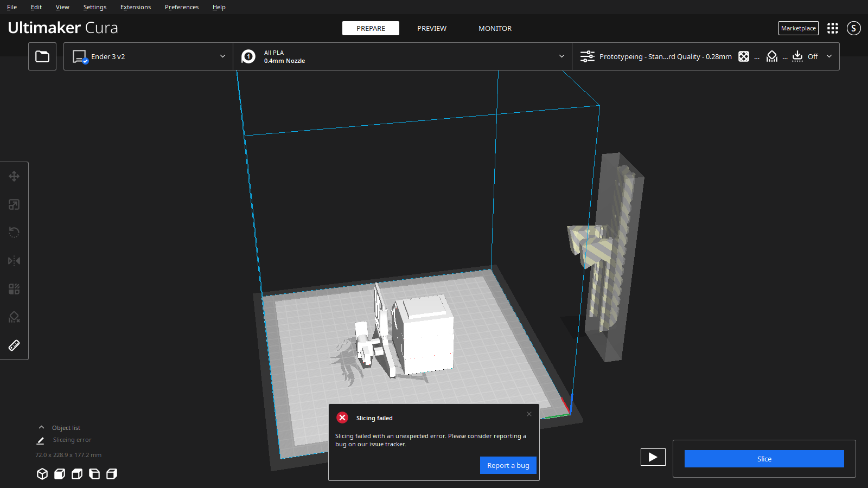Select the Scale tool in left toolbar

[x=14, y=204]
